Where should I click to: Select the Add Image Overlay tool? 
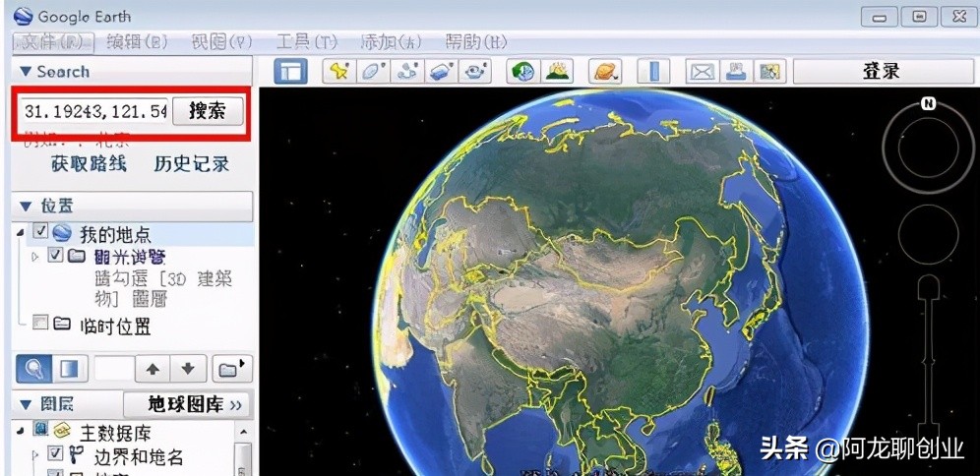[x=441, y=71]
